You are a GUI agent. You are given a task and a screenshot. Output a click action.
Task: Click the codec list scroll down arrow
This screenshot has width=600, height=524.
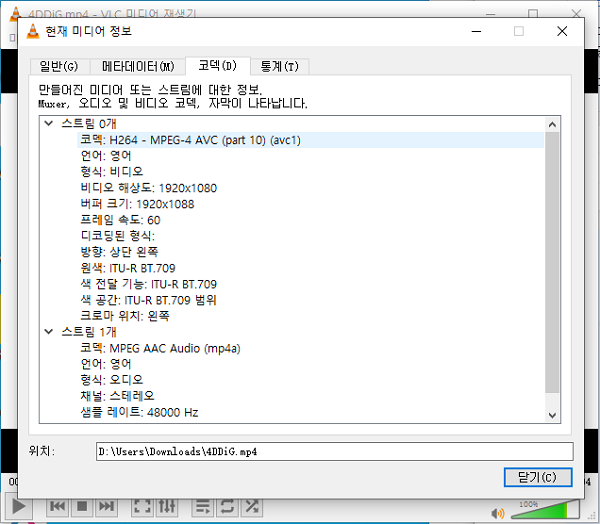[552, 415]
